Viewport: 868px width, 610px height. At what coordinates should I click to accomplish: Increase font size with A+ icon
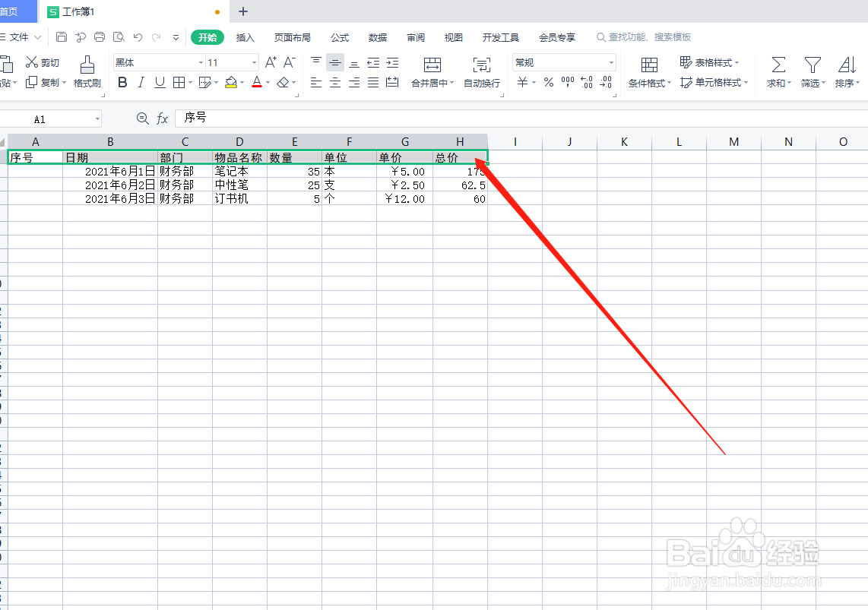271,62
